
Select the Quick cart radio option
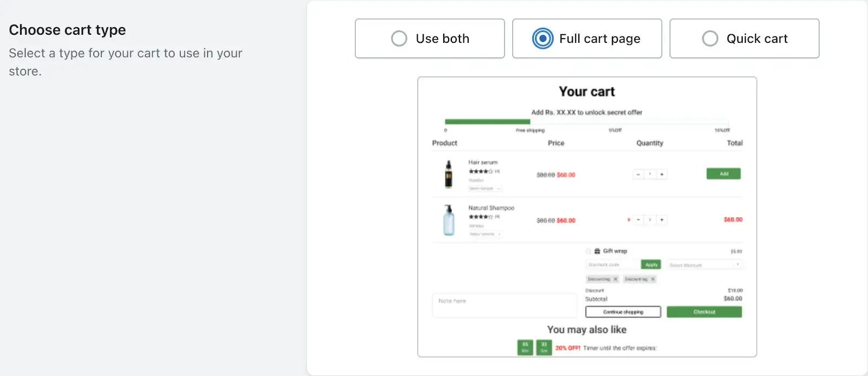744,39
